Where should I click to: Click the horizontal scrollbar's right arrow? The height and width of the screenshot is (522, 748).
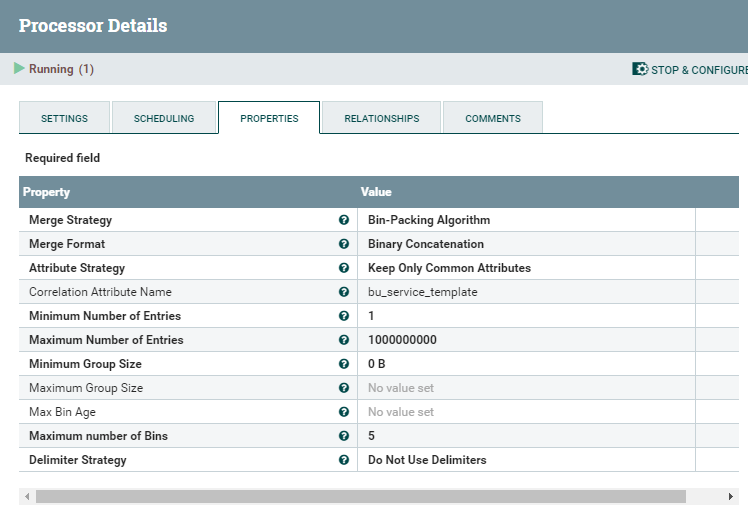731,497
